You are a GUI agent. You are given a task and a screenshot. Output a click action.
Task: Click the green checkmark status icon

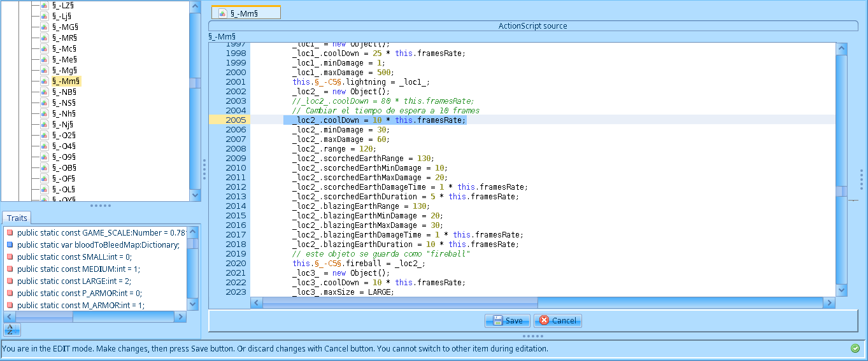click(x=855, y=348)
